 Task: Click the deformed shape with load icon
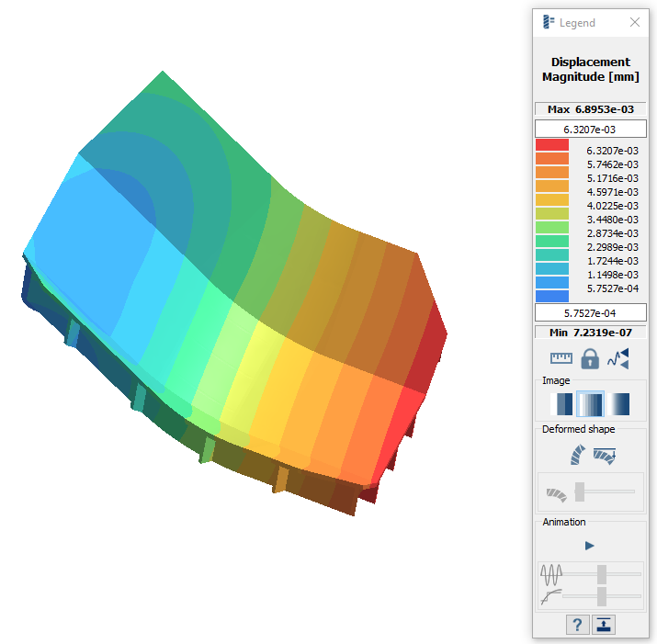(605, 454)
